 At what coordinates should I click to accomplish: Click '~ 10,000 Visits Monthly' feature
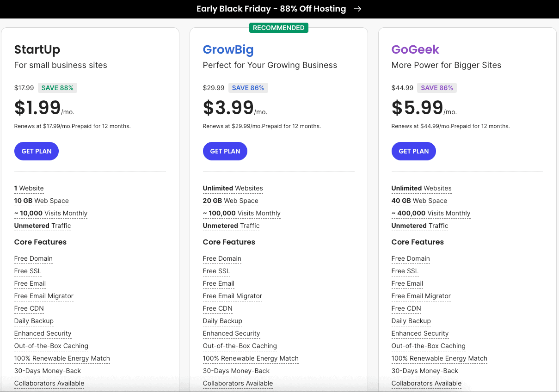coord(51,213)
